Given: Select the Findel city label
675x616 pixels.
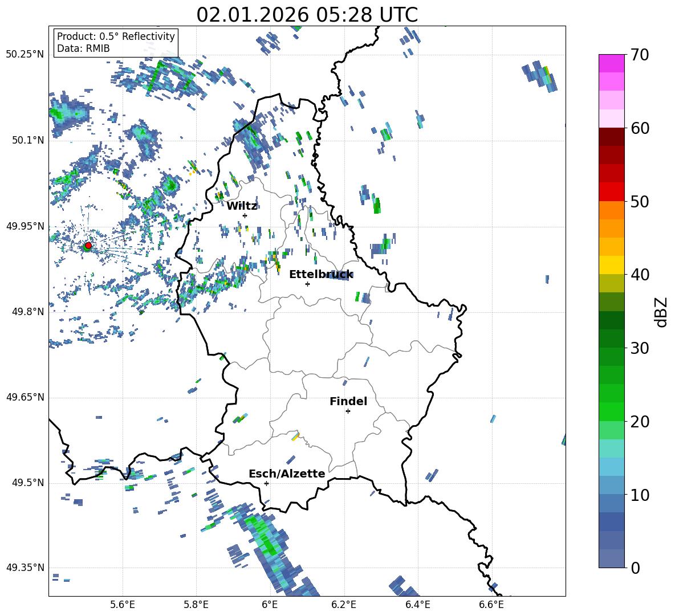Looking at the screenshot, I should 348,401.
